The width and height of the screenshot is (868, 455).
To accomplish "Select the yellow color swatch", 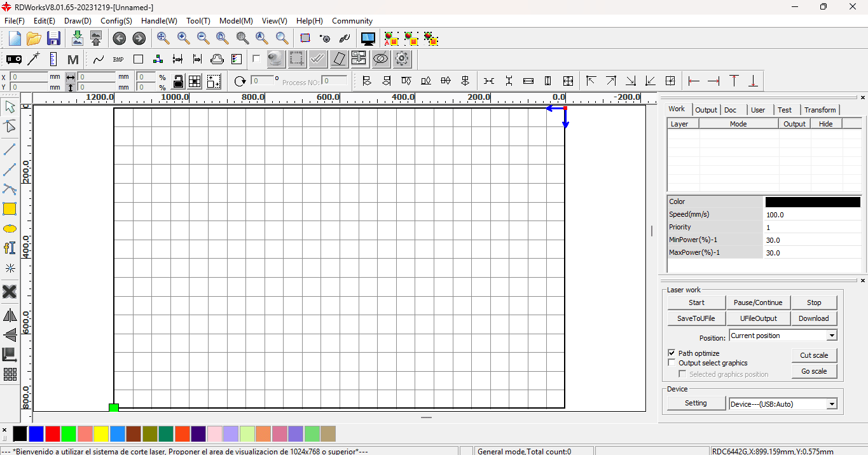I will pyautogui.click(x=101, y=434).
